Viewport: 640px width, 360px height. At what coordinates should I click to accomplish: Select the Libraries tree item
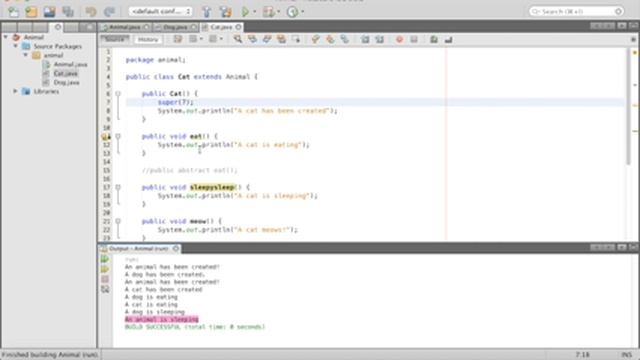pyautogui.click(x=46, y=91)
